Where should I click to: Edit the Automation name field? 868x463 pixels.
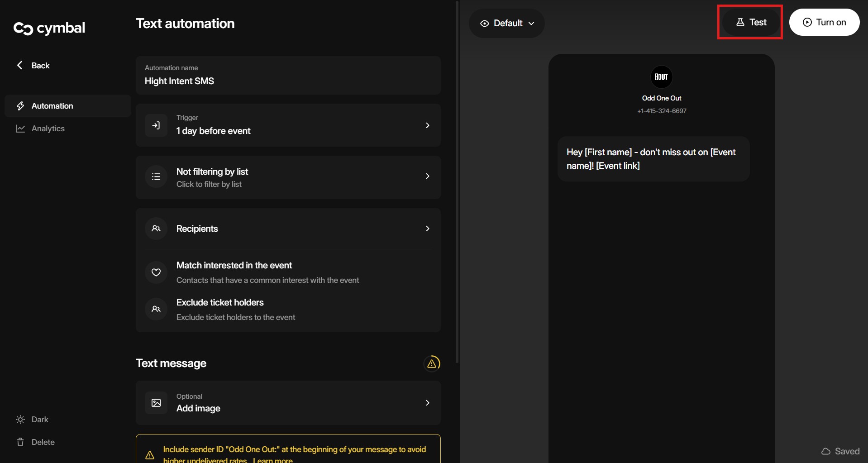288,81
